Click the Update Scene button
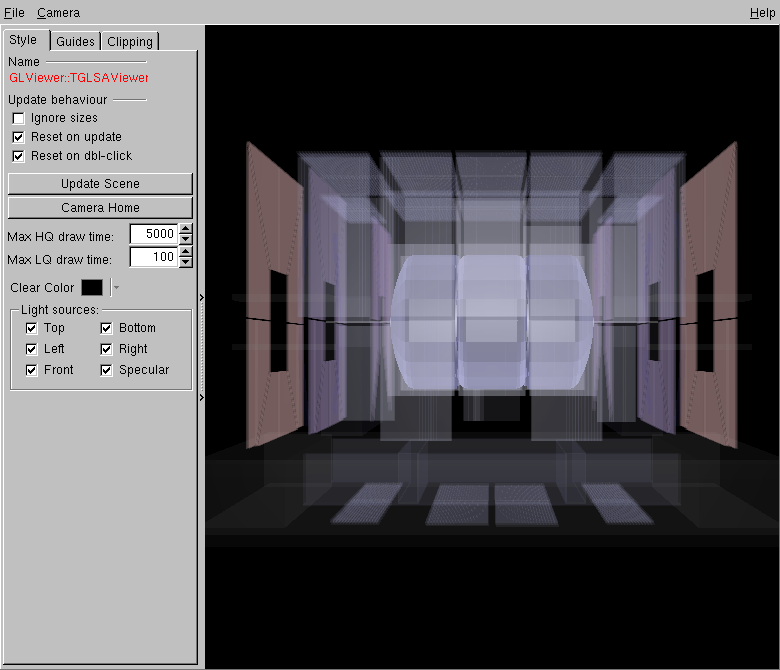 pyautogui.click(x=100, y=184)
